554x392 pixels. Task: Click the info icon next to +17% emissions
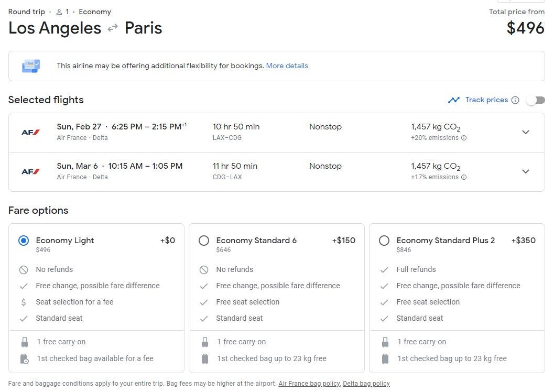tap(464, 178)
